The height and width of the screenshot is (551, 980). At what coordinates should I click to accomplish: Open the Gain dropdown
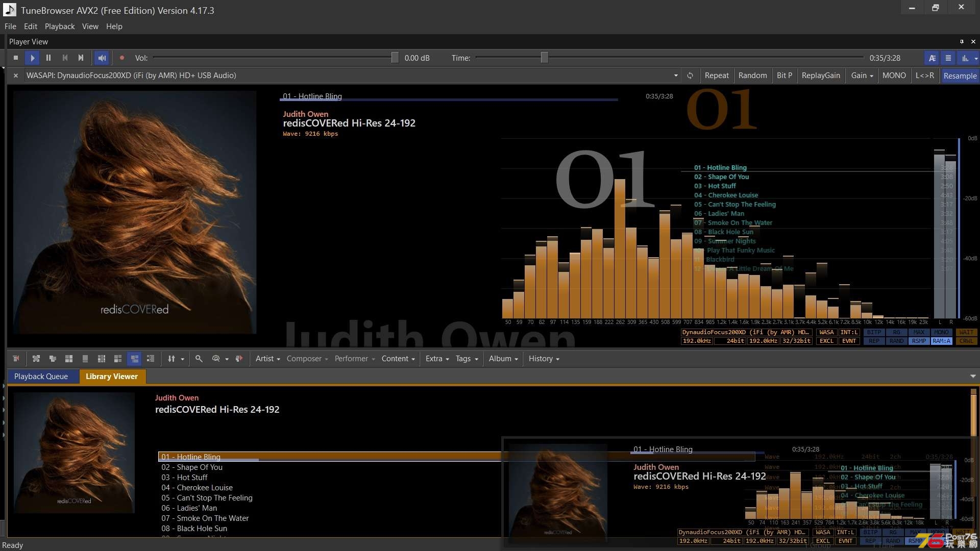click(862, 76)
